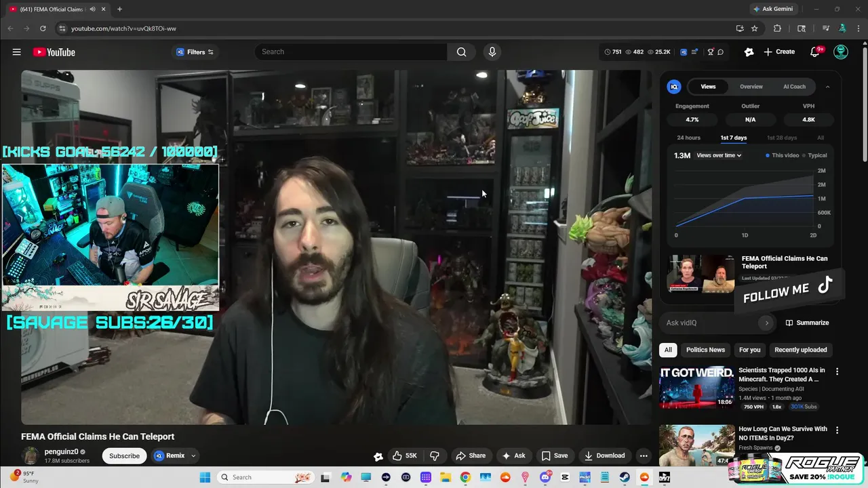Select the Politics News filter chip
Screen dimensions: 868x488
click(x=705, y=350)
